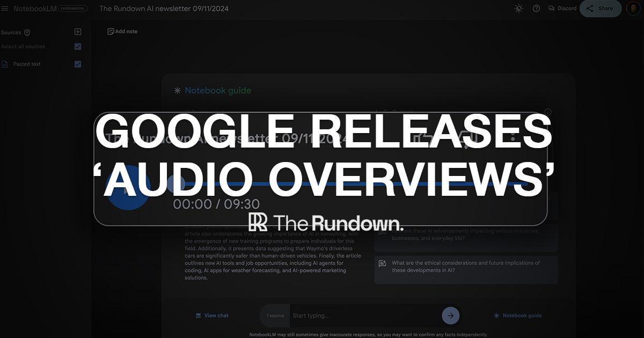Toggle between light and dark theme

coord(518,9)
